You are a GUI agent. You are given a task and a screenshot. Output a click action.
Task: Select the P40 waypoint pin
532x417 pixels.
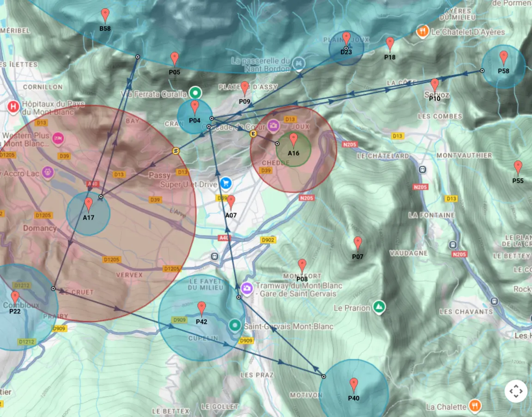click(x=354, y=385)
